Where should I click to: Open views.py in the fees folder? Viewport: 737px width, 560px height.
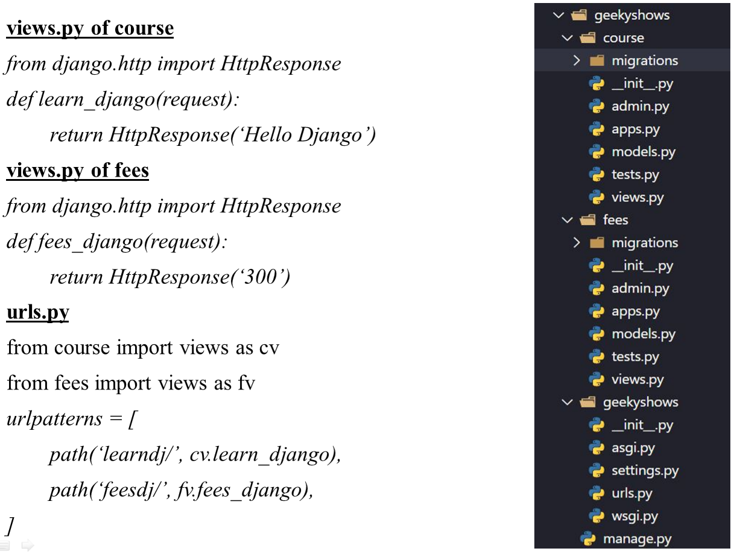coord(637,379)
